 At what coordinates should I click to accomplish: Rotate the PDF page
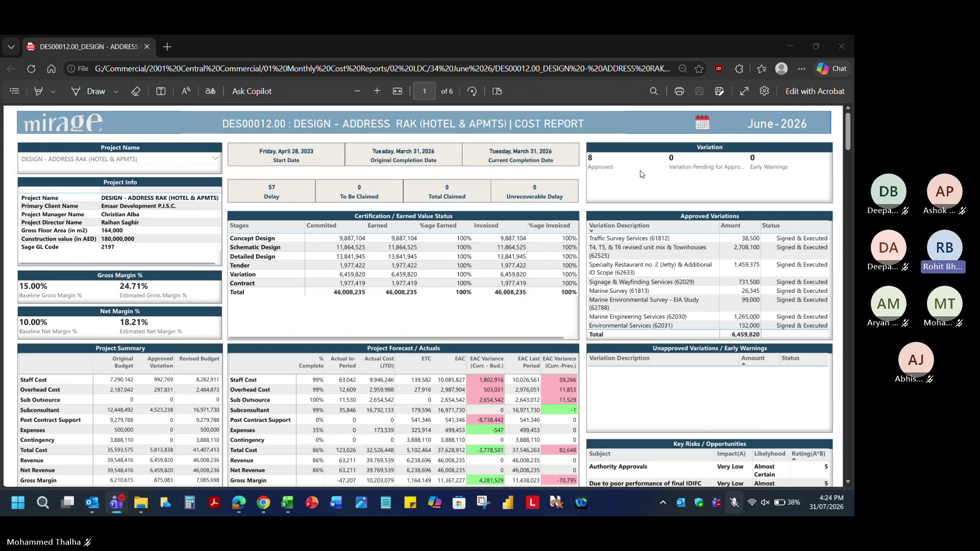click(472, 91)
